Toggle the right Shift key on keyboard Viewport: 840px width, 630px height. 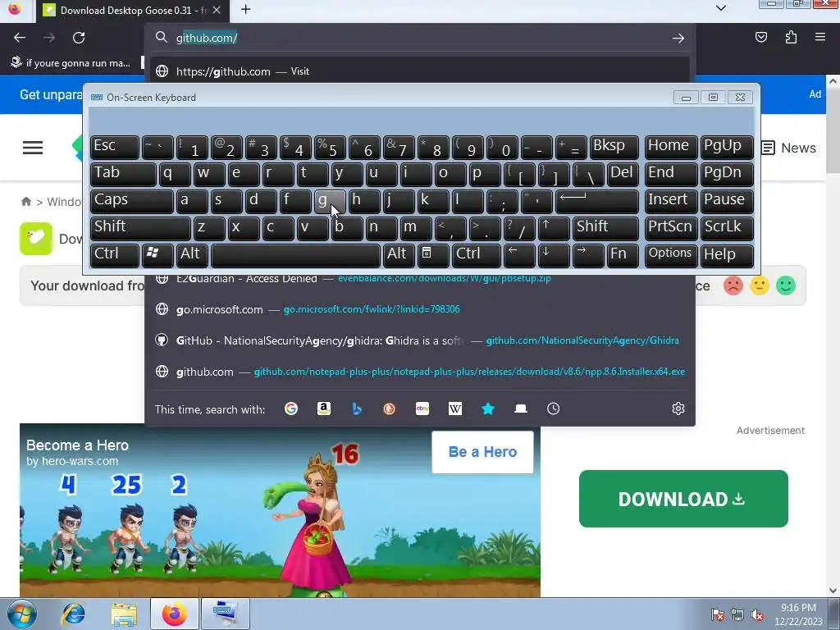pos(605,228)
